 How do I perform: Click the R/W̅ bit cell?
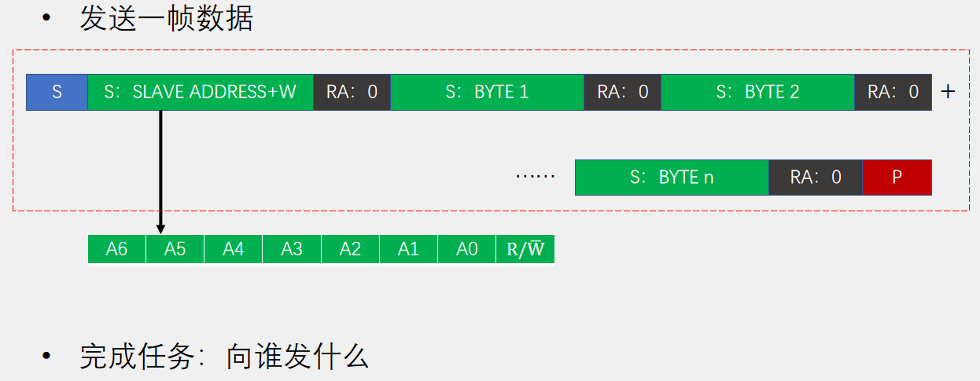[525, 250]
